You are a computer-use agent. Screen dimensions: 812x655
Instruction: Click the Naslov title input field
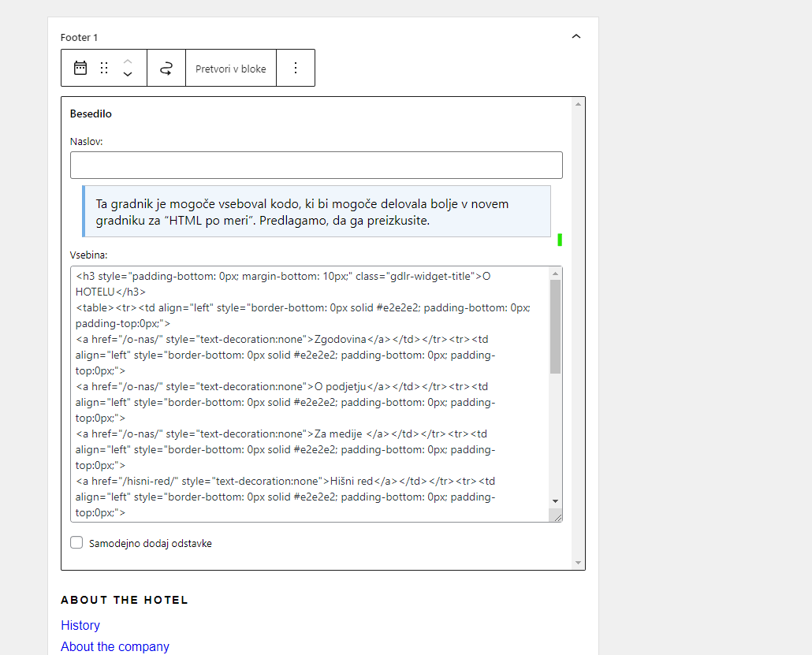pos(316,166)
